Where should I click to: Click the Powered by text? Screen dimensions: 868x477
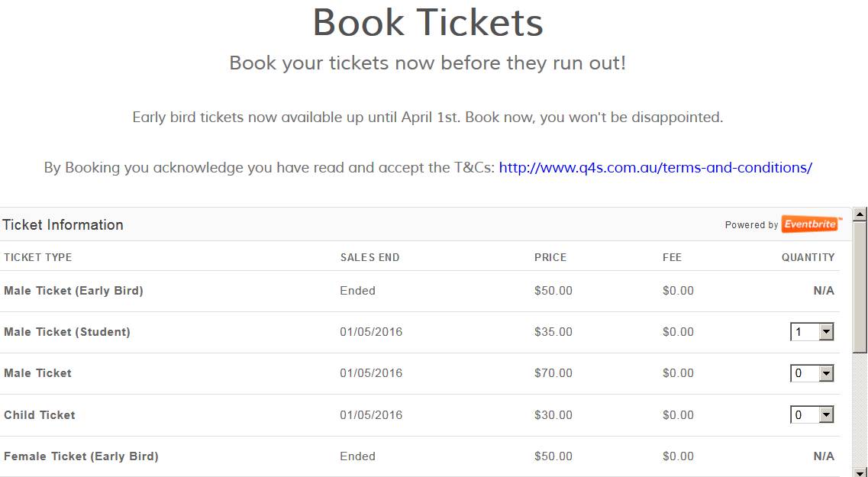tap(751, 225)
